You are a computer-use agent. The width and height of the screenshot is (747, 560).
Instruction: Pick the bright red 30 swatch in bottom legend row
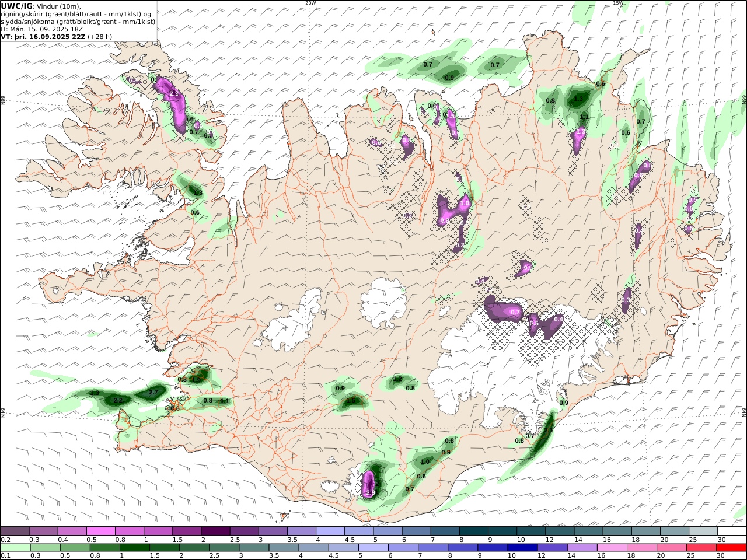pos(732,548)
